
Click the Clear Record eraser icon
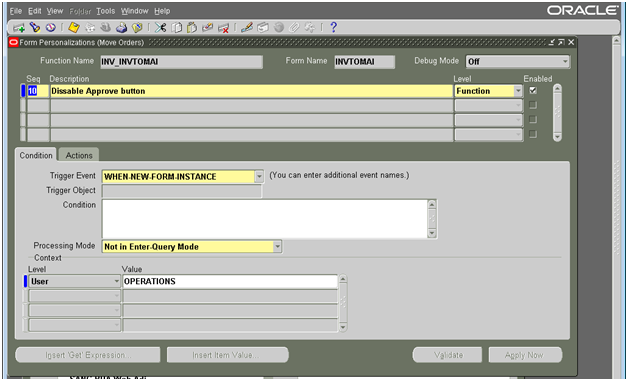pyautogui.click(x=208, y=28)
